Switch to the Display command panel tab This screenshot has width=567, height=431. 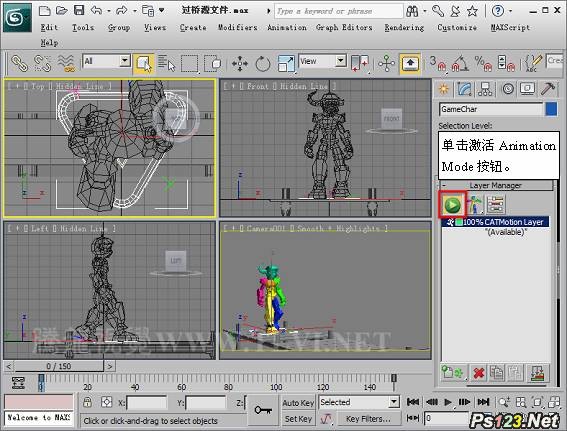(x=528, y=89)
